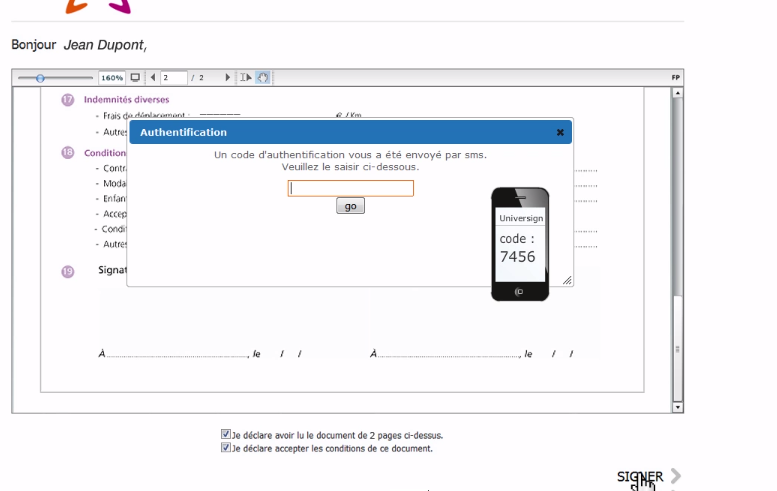Viewport: 777px width, 491px height.
Task: Click the FP label in viewer toolbar
Action: pyautogui.click(x=675, y=77)
